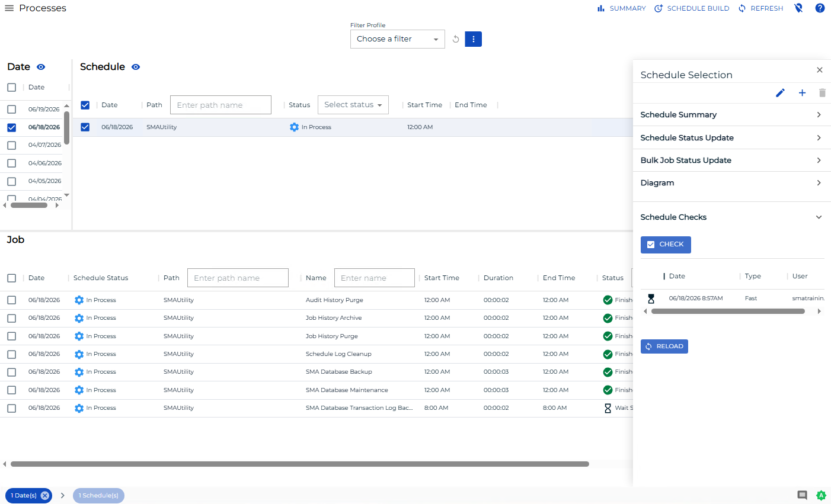Click the trash delete icon
Screen dimensions: 831x504
(x=822, y=93)
